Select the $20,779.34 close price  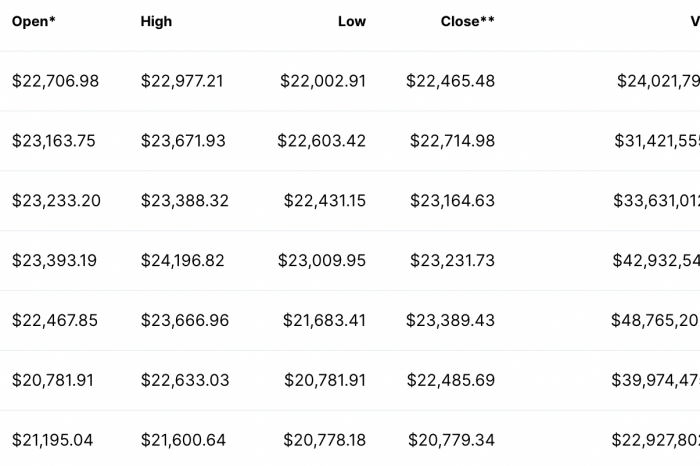(x=451, y=440)
